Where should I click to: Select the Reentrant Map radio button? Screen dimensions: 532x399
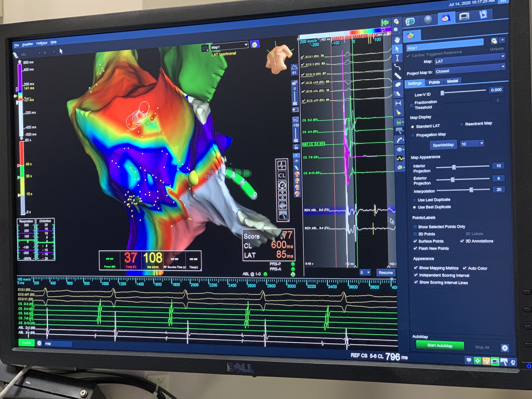[x=462, y=124]
